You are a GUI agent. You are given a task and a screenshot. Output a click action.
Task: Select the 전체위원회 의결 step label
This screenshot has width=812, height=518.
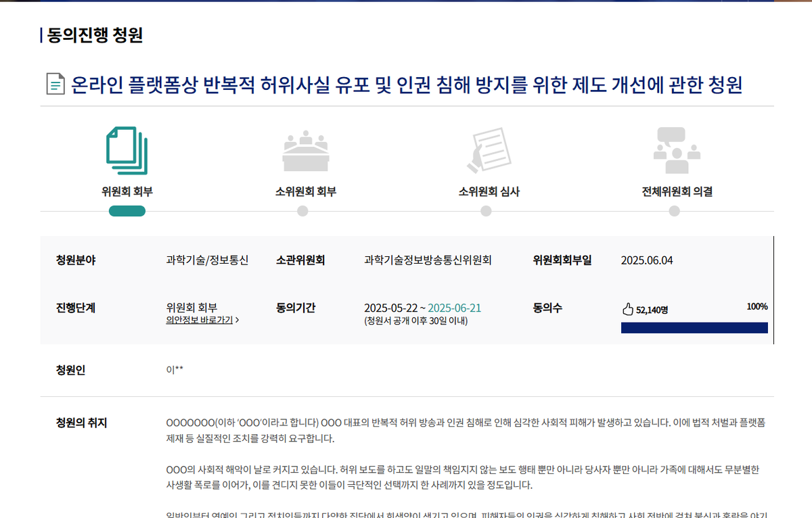click(x=677, y=191)
